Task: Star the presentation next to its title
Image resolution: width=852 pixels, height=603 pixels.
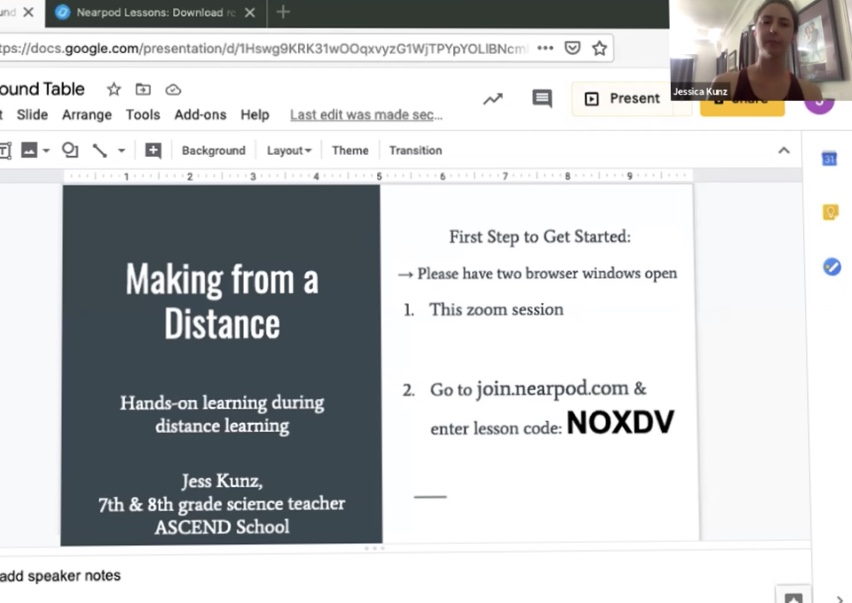Action: pyautogui.click(x=113, y=89)
